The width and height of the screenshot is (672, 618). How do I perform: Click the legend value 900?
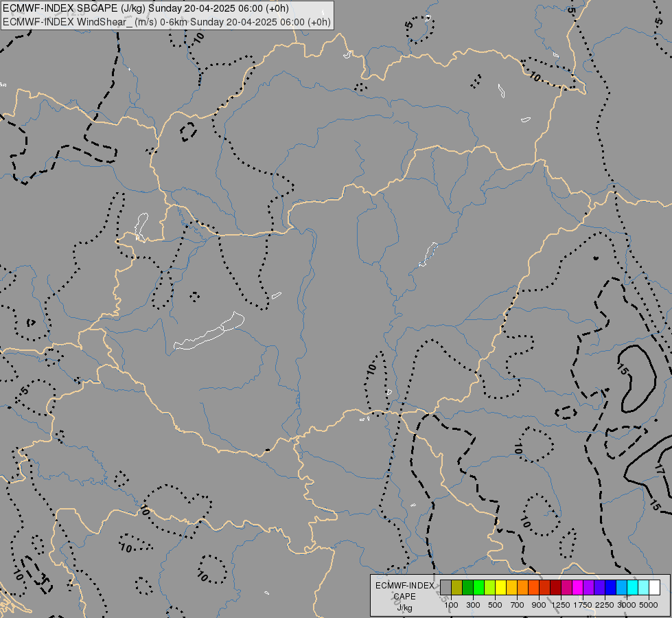(x=539, y=605)
